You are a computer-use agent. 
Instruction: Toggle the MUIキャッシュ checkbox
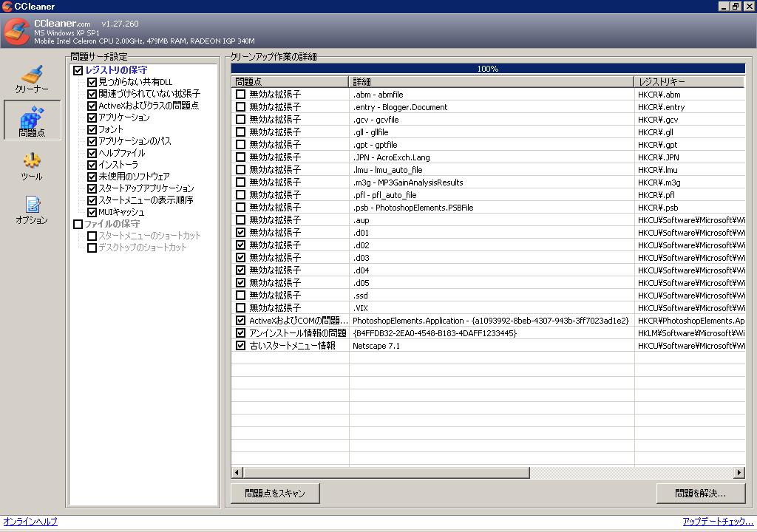coord(92,212)
